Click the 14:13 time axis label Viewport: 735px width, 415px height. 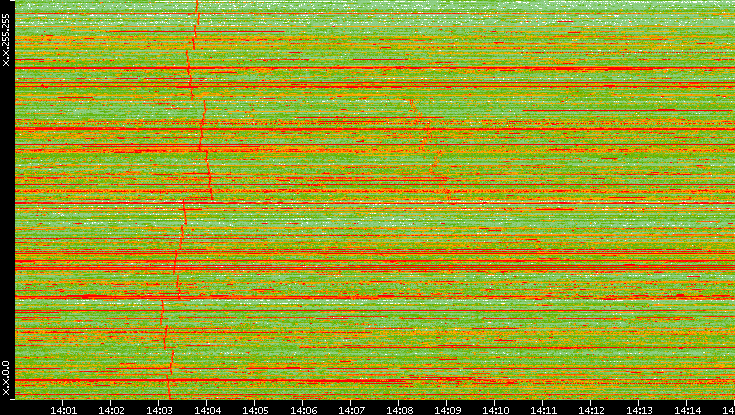(639, 410)
